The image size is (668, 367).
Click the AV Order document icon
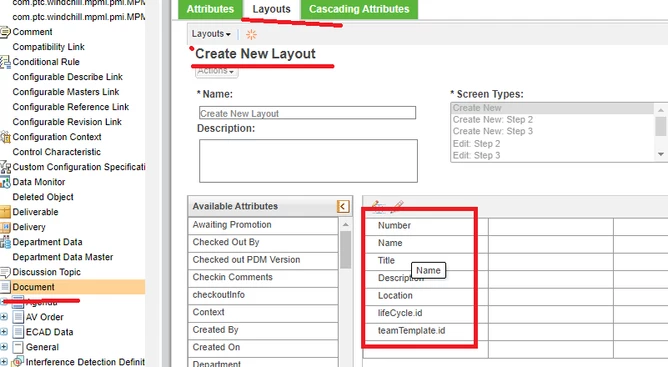[18, 317]
